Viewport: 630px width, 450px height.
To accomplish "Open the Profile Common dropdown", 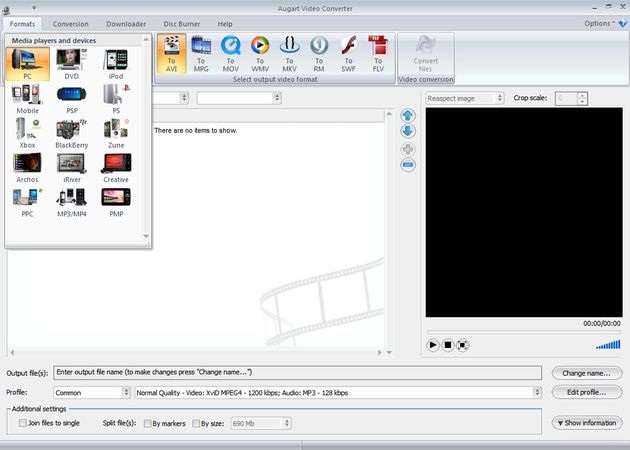I will (92, 393).
